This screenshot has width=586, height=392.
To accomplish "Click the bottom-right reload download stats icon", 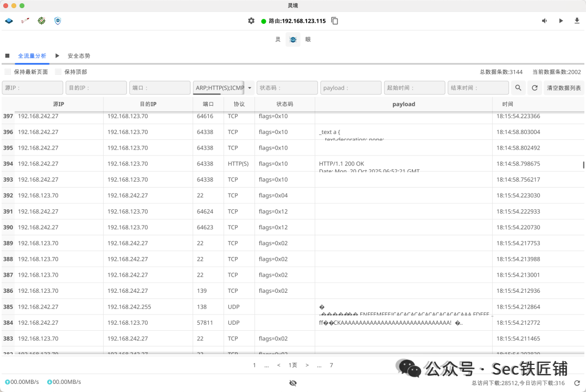I will [577, 383].
